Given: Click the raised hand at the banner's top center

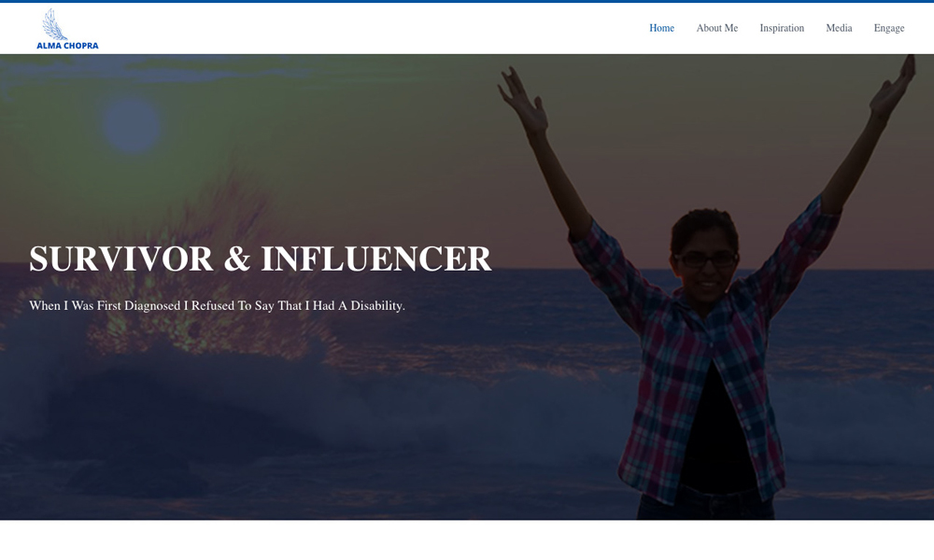Looking at the screenshot, I should coord(522,100).
